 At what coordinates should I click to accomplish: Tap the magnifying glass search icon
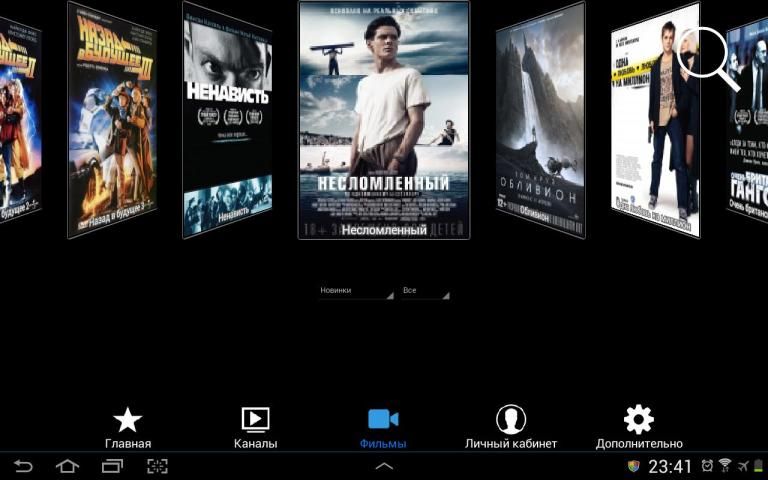point(707,56)
